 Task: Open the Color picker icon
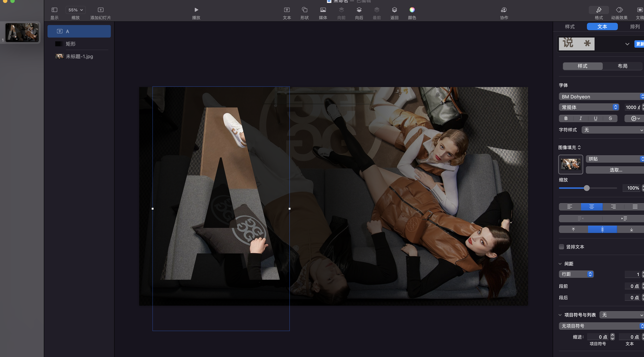click(x=412, y=10)
